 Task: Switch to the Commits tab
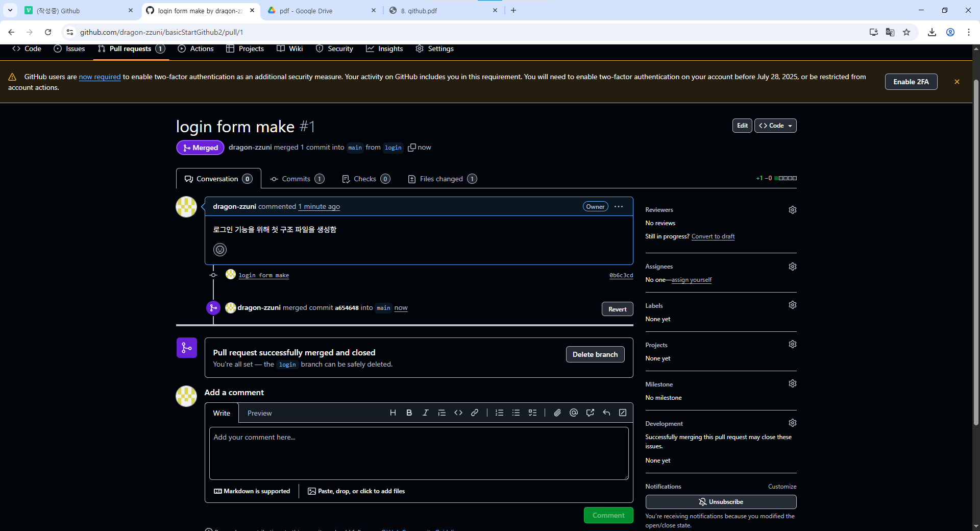point(297,179)
